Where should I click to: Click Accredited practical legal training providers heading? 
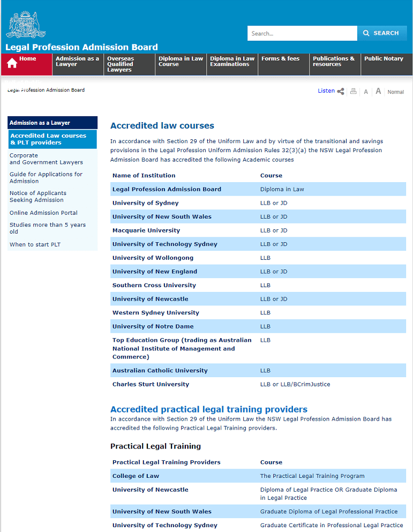coord(209,409)
